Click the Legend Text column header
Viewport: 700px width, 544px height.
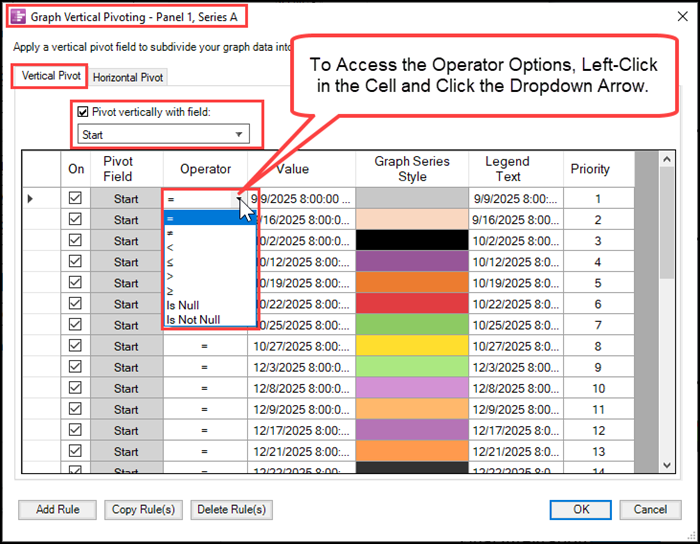[516, 169]
